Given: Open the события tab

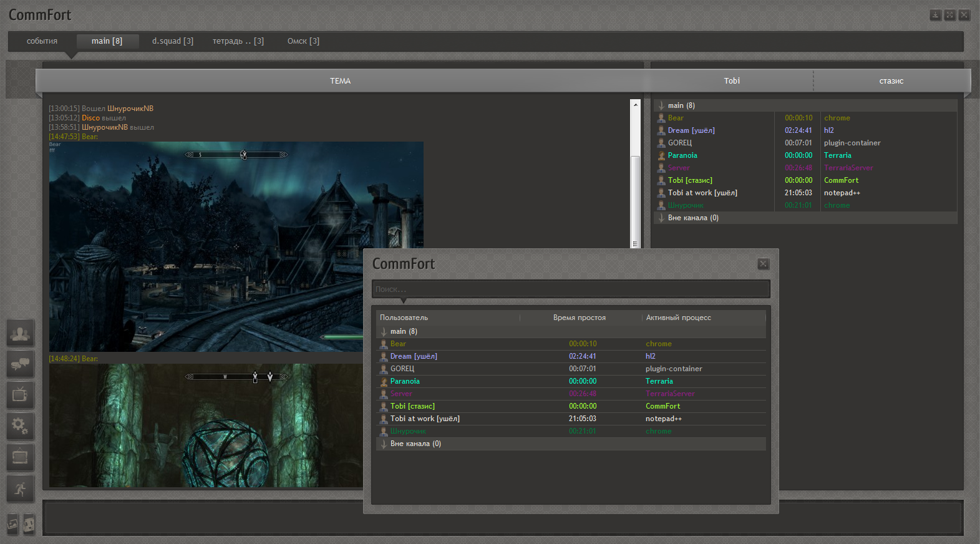Looking at the screenshot, I should click(x=42, y=41).
